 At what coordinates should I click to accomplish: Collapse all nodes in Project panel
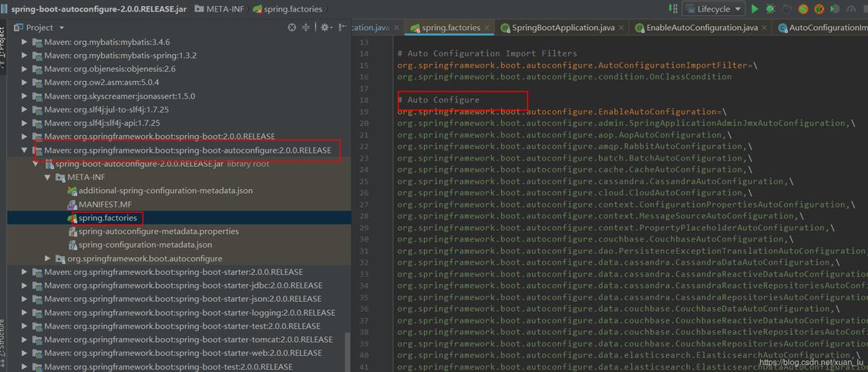(306, 28)
